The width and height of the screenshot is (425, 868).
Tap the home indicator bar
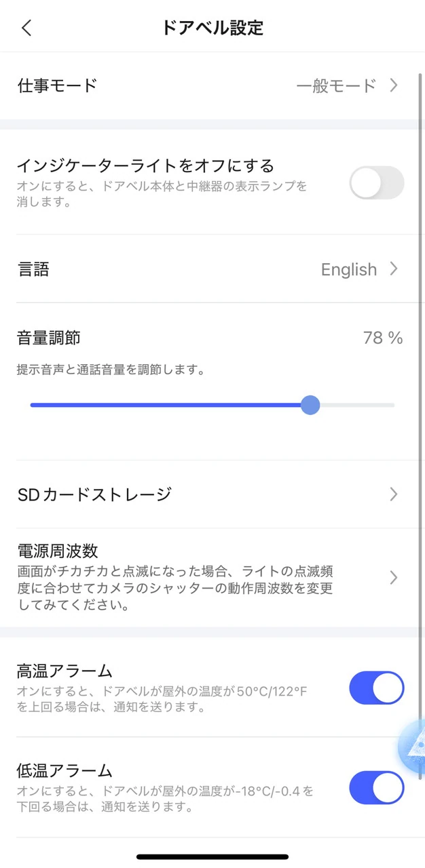212,857
